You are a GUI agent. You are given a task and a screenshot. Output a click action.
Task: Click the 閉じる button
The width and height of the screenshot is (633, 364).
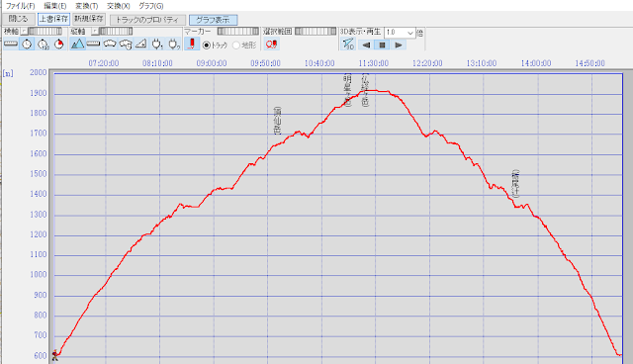tap(19, 19)
